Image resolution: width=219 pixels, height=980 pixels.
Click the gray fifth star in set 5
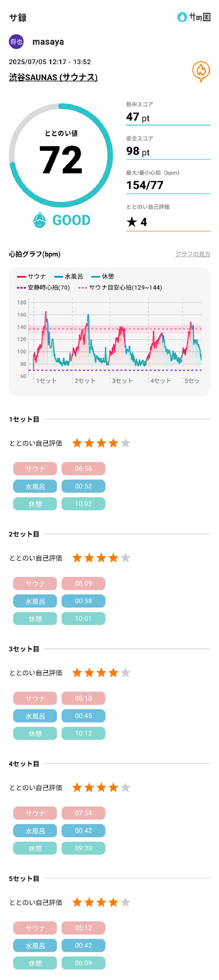pyautogui.click(x=125, y=902)
